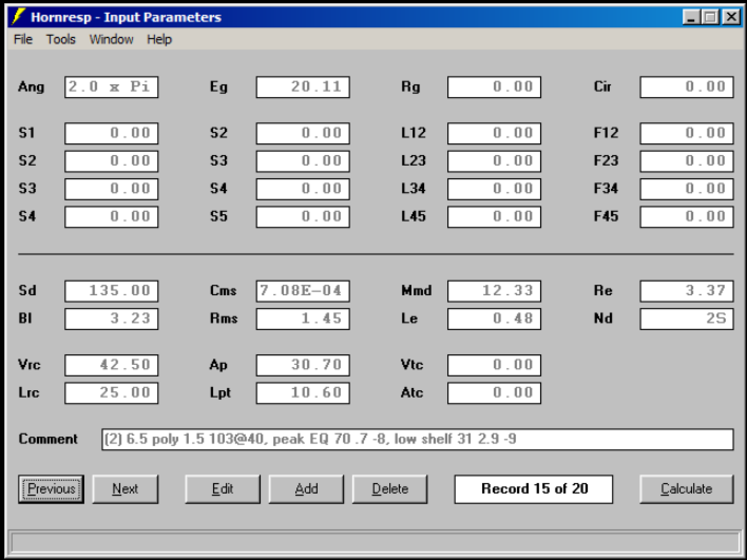
Task: Click the F12 input field
Action: (x=687, y=133)
